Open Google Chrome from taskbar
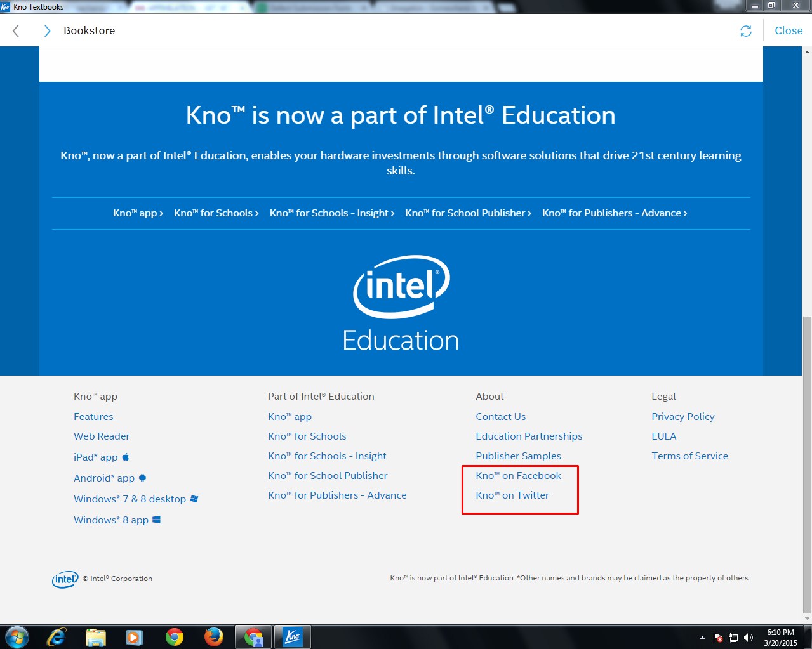This screenshot has width=812, height=649. 175,637
